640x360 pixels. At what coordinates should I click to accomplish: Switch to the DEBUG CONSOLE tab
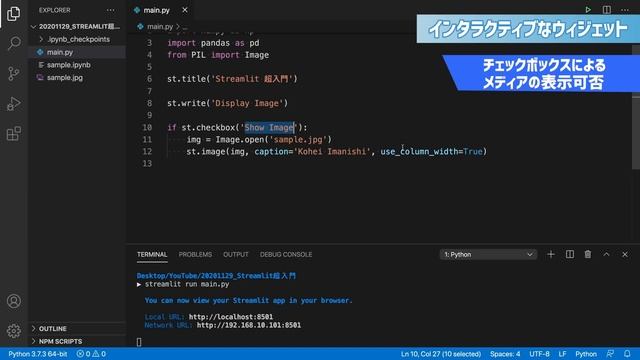(x=286, y=254)
